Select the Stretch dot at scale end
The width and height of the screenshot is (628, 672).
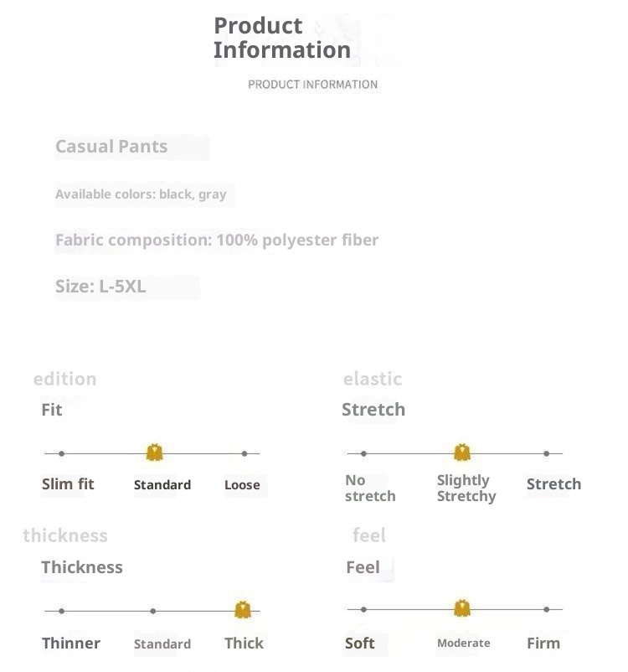tap(547, 453)
